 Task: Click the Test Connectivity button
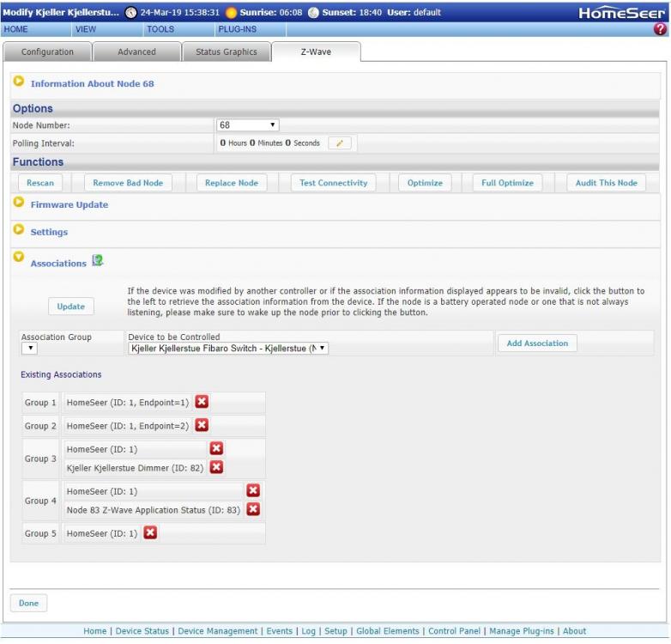tap(334, 183)
